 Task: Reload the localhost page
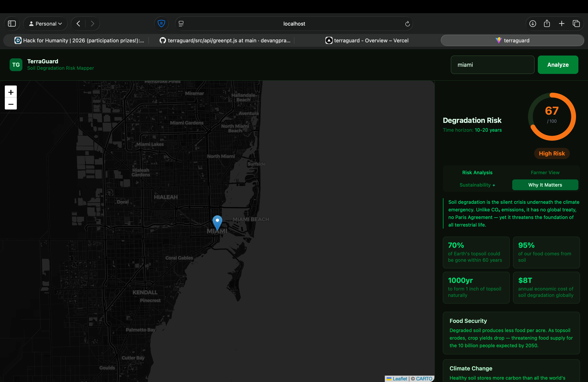pyautogui.click(x=407, y=24)
